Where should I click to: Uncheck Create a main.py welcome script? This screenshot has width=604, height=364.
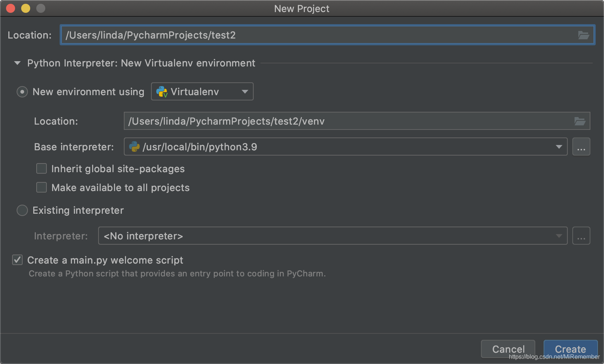point(17,260)
